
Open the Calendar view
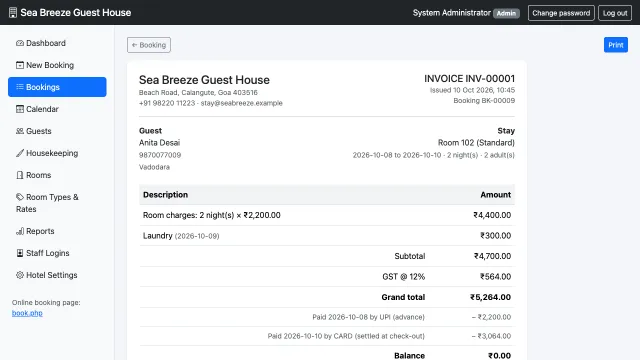tap(57, 109)
